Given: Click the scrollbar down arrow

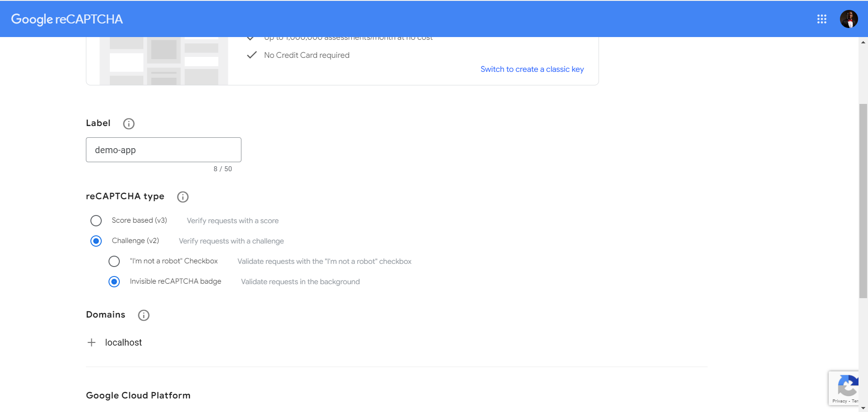Looking at the screenshot, I should (863, 408).
